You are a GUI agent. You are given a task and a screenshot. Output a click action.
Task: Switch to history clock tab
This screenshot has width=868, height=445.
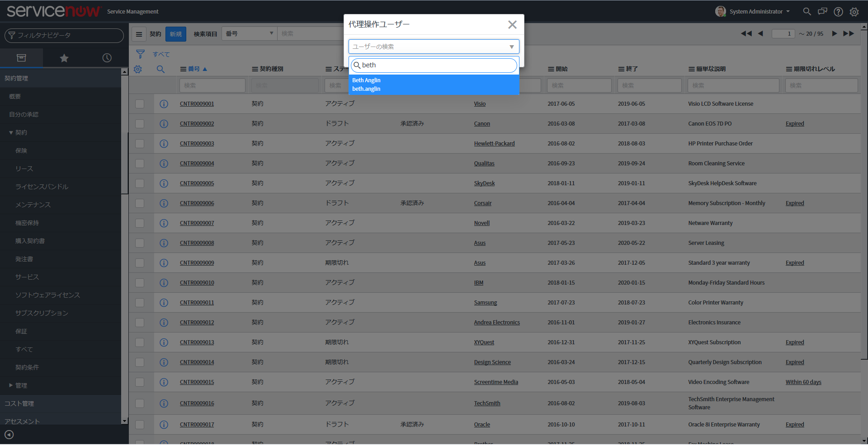click(x=107, y=58)
